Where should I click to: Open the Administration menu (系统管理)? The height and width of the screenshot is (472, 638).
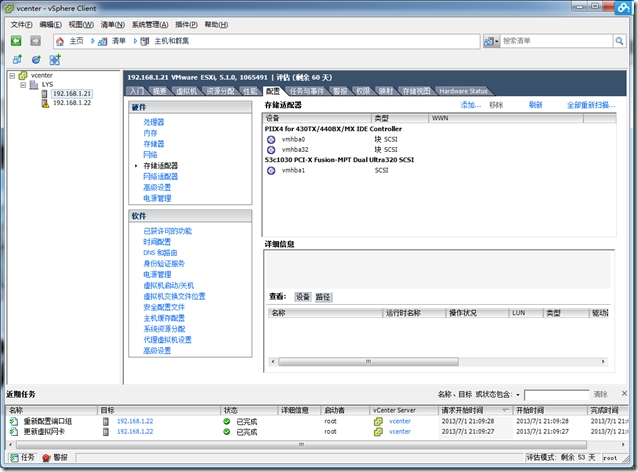coord(150,25)
